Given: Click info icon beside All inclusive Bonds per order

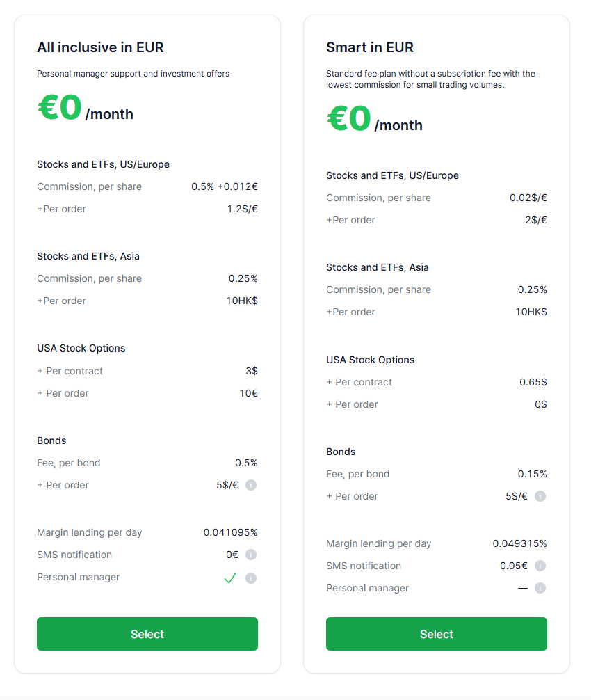Looking at the screenshot, I should coord(251,485).
